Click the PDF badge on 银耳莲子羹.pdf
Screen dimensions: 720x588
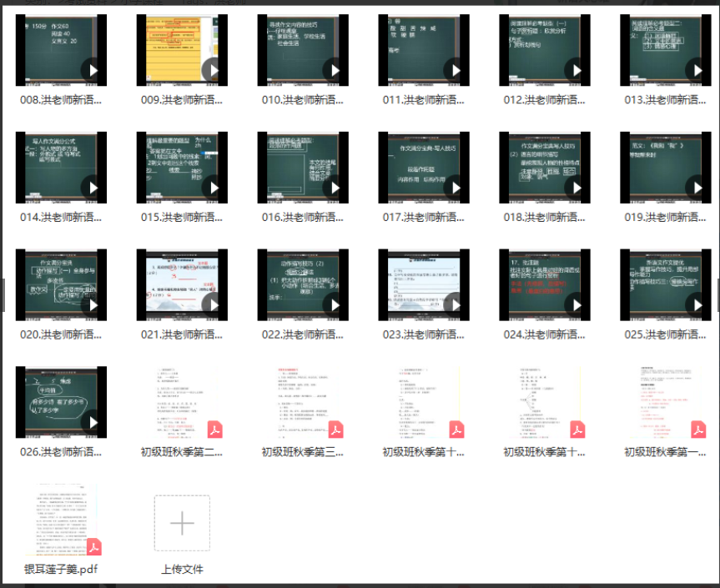pyautogui.click(x=95, y=547)
